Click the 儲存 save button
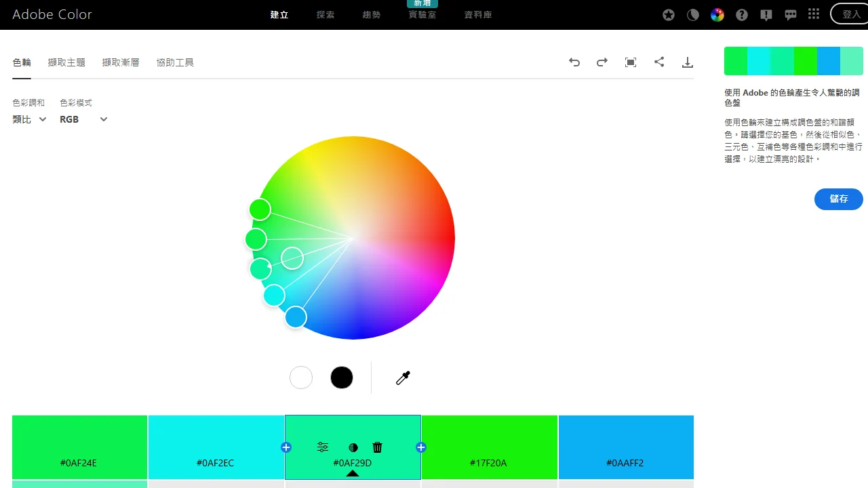The width and height of the screenshot is (868, 488). pos(838,199)
